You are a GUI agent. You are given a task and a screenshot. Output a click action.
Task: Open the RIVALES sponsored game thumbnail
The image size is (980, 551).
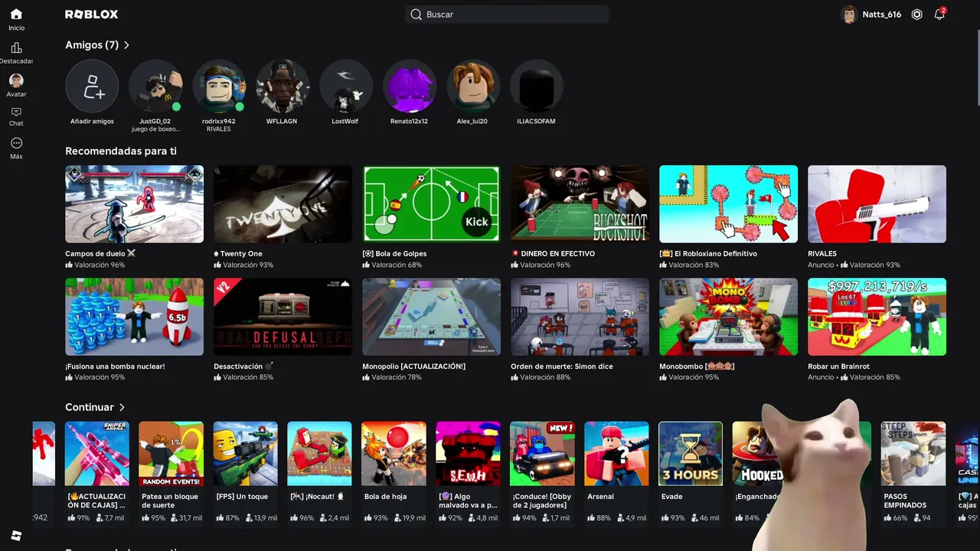click(877, 204)
